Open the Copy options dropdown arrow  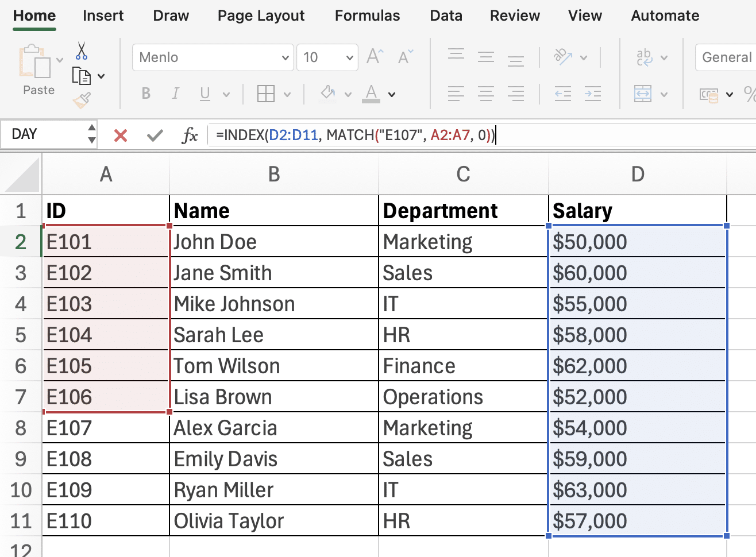pyautogui.click(x=101, y=76)
